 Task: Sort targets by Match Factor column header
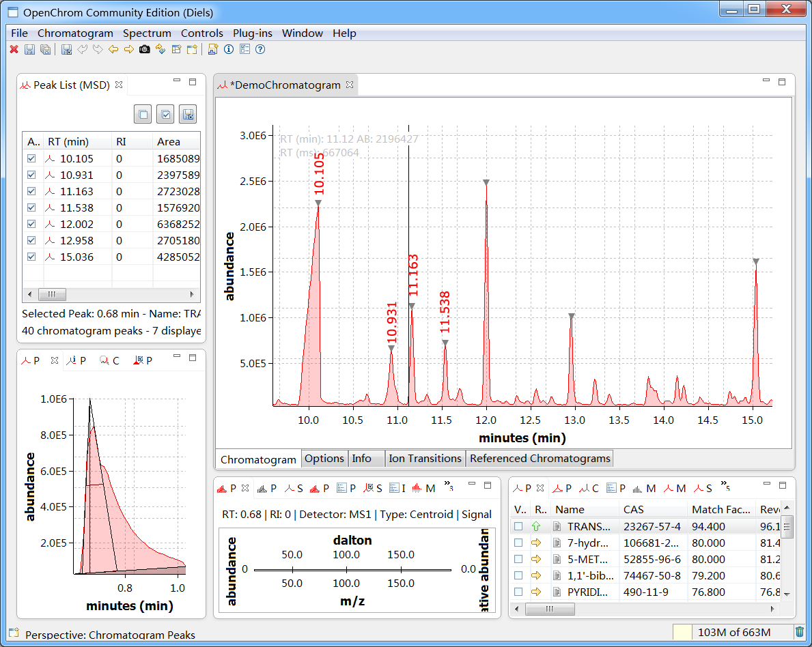(721, 510)
